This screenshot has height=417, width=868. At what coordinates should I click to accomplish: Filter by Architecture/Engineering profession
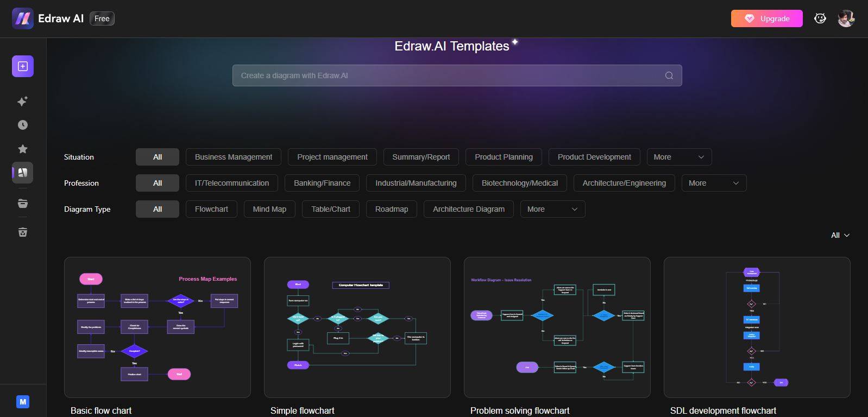tap(624, 183)
